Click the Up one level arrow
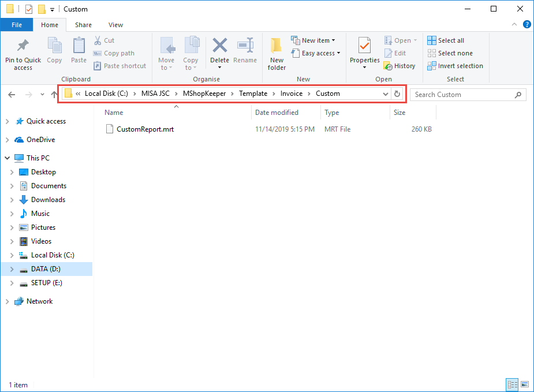The width and height of the screenshot is (534, 392). coord(54,95)
